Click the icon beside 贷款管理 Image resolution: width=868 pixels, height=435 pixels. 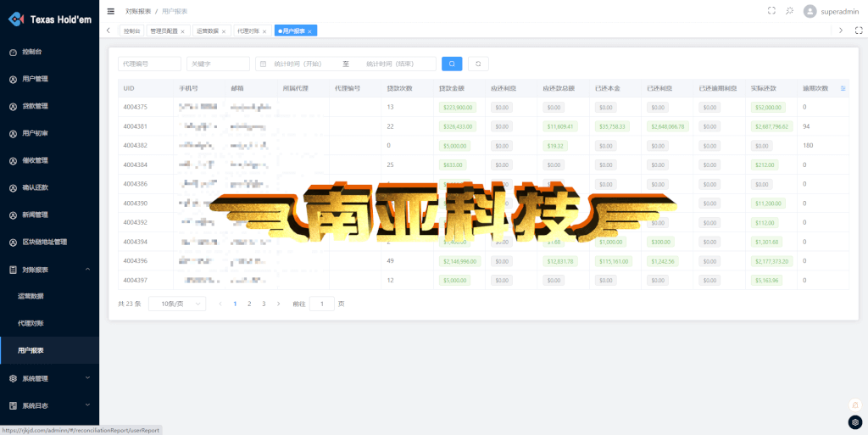coord(14,106)
